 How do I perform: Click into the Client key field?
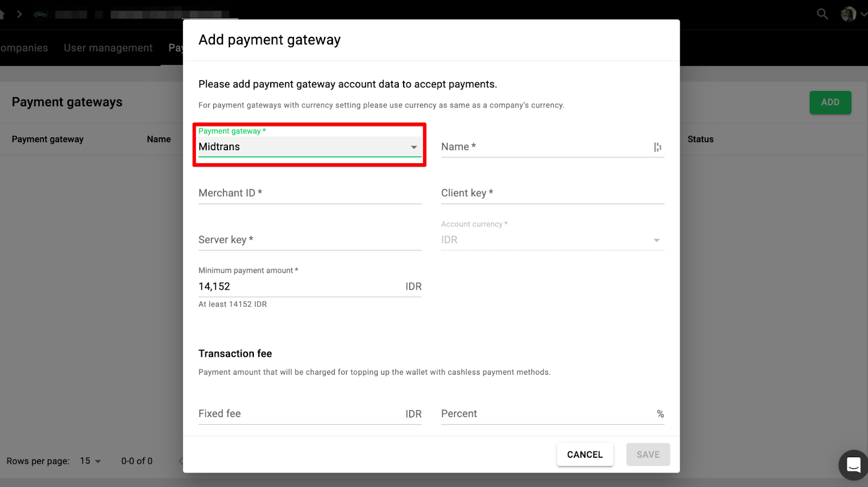tap(552, 194)
